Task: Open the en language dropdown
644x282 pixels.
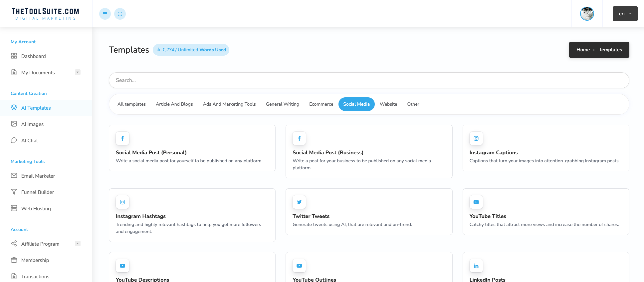Action: (625, 14)
